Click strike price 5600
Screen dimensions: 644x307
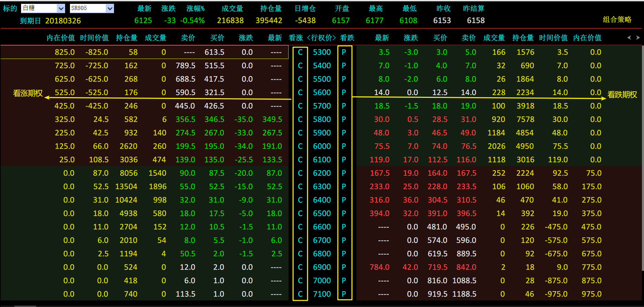coord(322,93)
